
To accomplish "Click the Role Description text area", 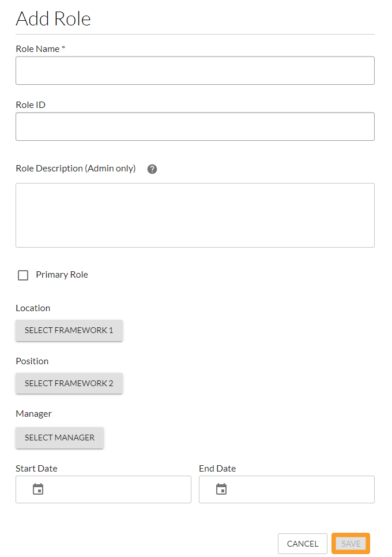I will point(195,215).
